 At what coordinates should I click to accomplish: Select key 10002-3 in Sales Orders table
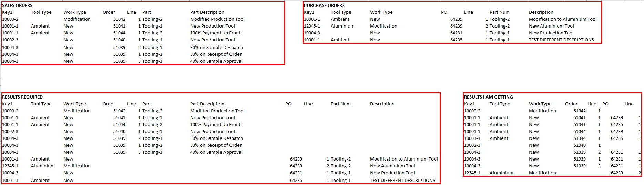[x=10, y=40]
